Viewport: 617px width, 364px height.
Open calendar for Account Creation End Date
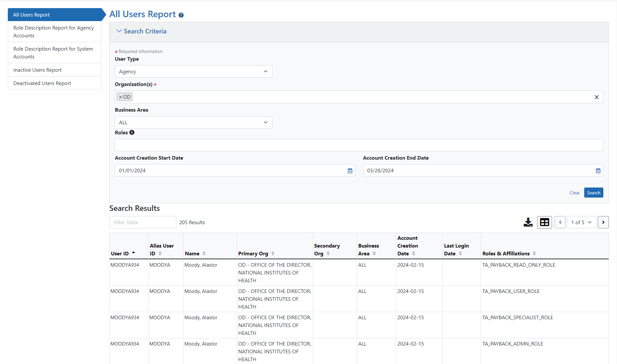tap(598, 171)
